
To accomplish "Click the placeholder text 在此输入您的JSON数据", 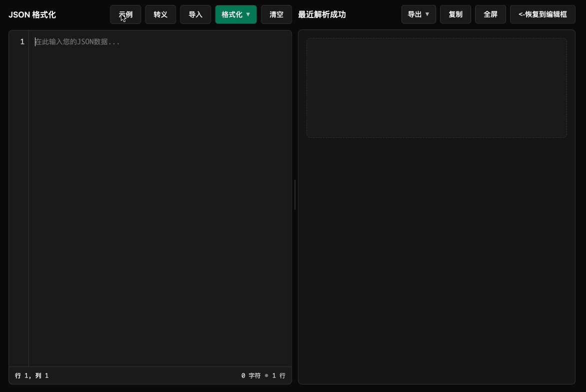I will pos(77,42).
